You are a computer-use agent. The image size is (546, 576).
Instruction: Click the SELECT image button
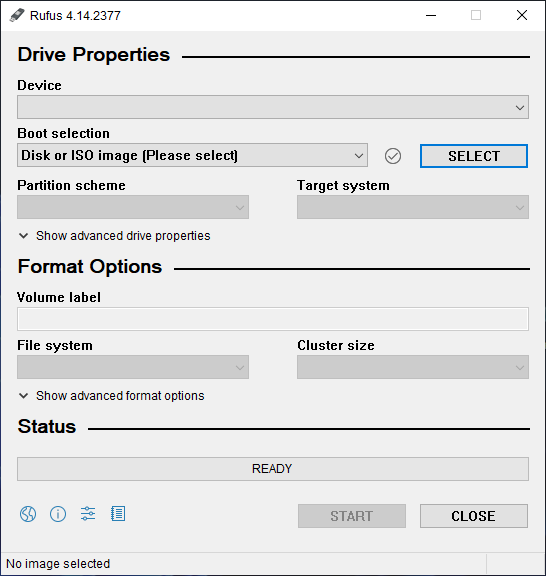[x=474, y=156]
